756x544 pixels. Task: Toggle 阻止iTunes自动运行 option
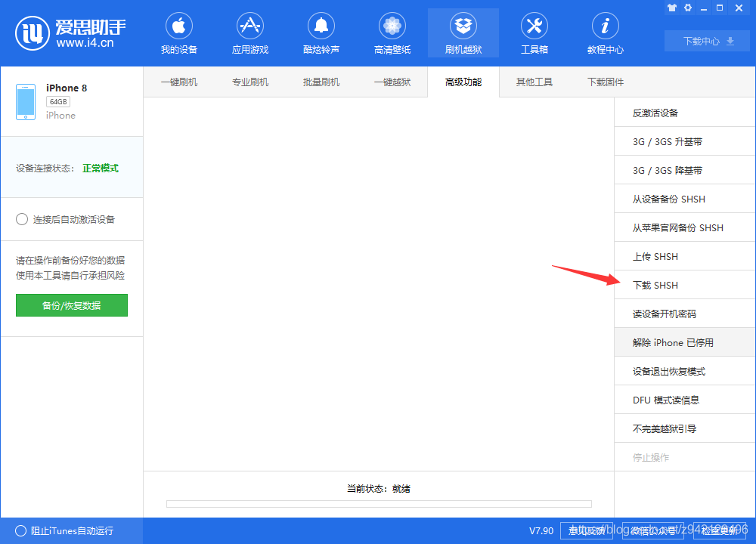[x=20, y=530]
